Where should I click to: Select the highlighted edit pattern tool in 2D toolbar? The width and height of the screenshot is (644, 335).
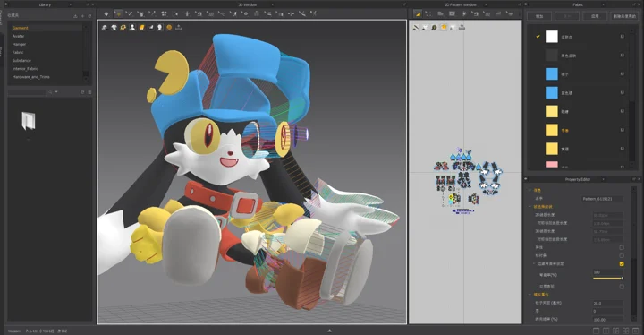[418, 13]
